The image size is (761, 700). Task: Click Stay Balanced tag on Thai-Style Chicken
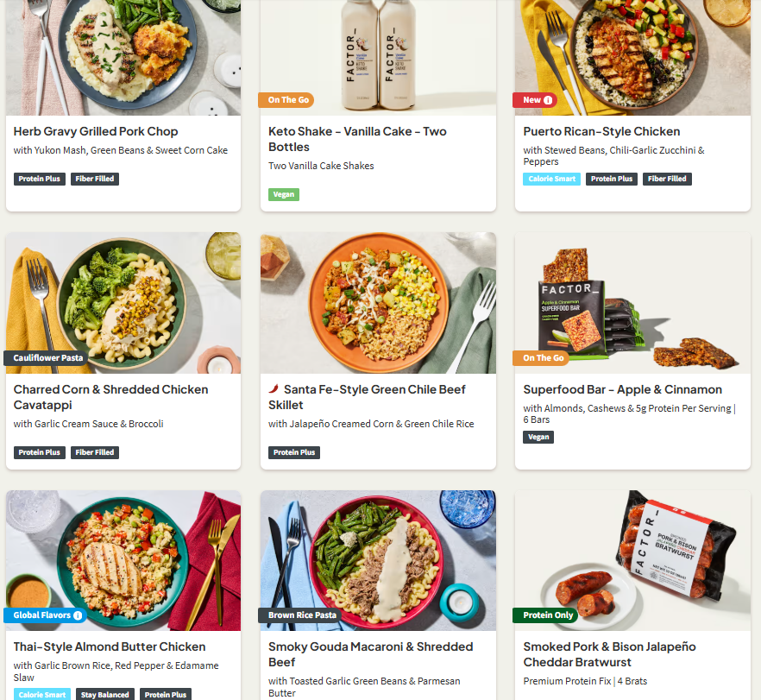point(105,695)
